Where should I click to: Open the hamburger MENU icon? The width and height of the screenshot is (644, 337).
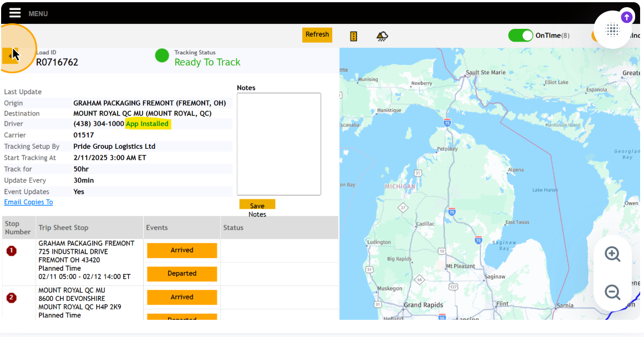(x=15, y=13)
